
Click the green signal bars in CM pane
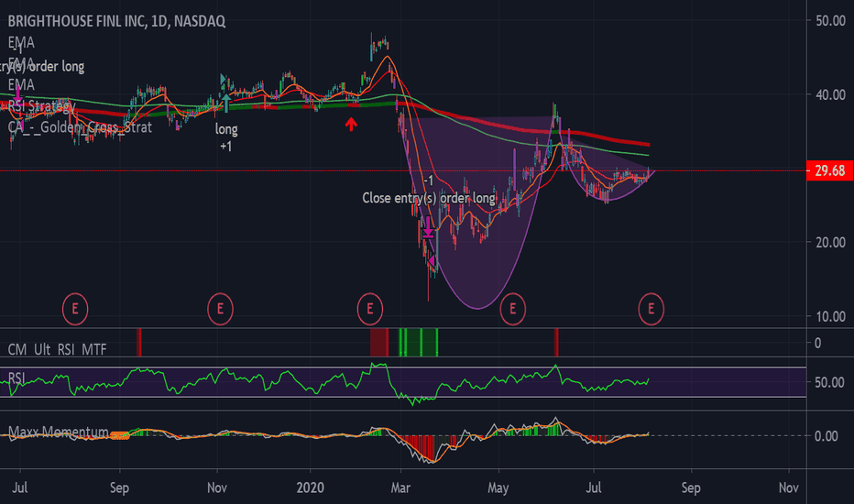click(x=418, y=342)
